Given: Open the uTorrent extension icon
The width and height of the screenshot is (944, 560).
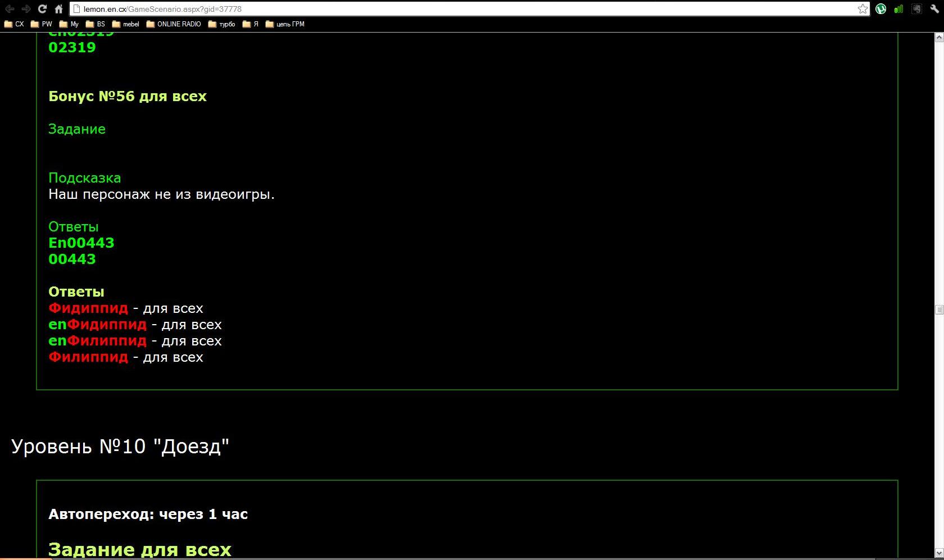Looking at the screenshot, I should coord(881,9).
